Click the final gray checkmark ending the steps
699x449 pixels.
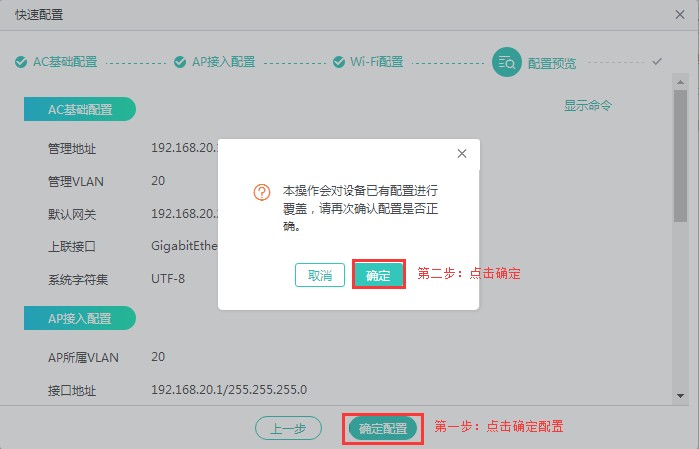pos(657,61)
